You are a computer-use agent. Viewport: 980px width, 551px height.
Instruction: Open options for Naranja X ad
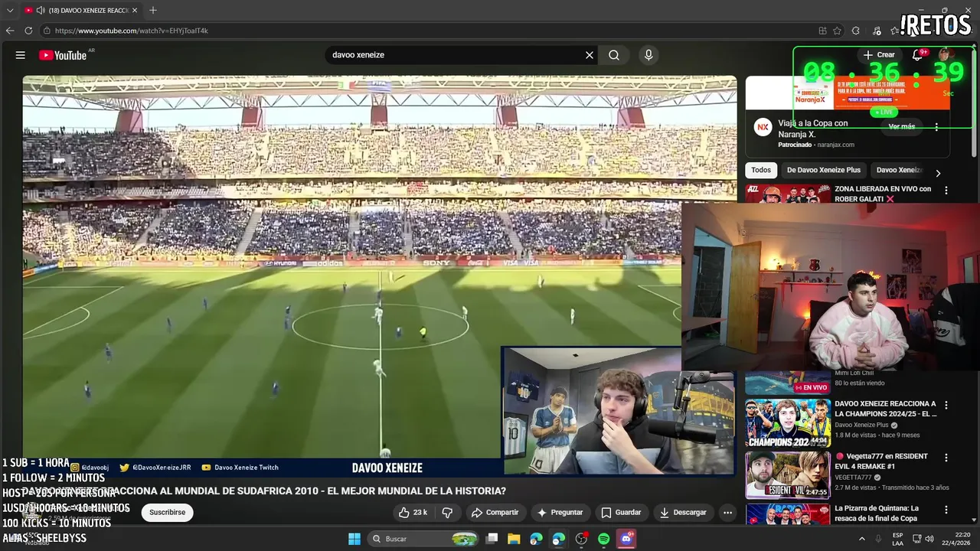pyautogui.click(x=937, y=128)
